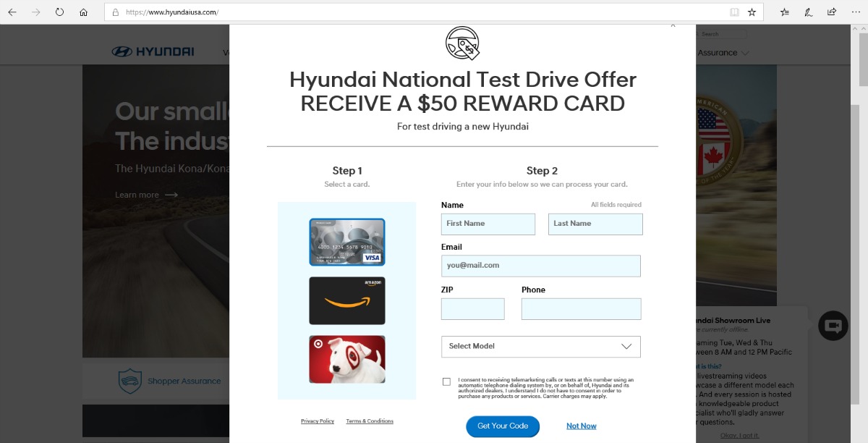
Task: Add this page to favorites with the star
Action: tap(752, 12)
